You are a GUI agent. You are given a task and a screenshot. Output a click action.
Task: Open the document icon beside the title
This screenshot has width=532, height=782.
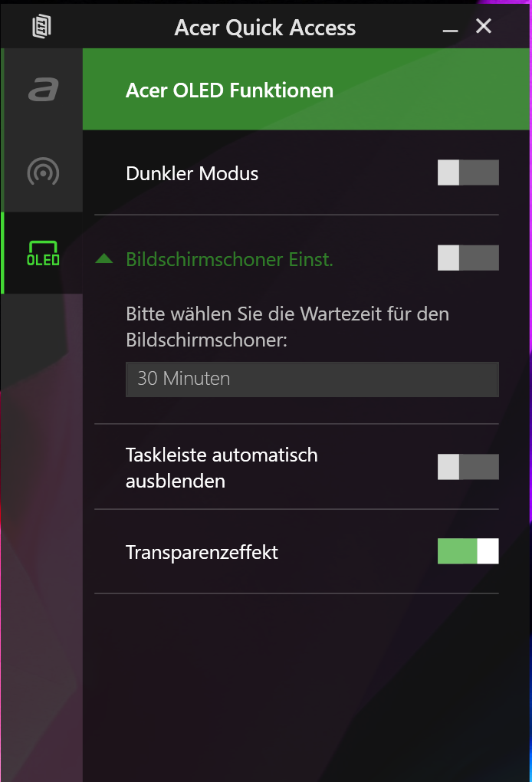42,26
